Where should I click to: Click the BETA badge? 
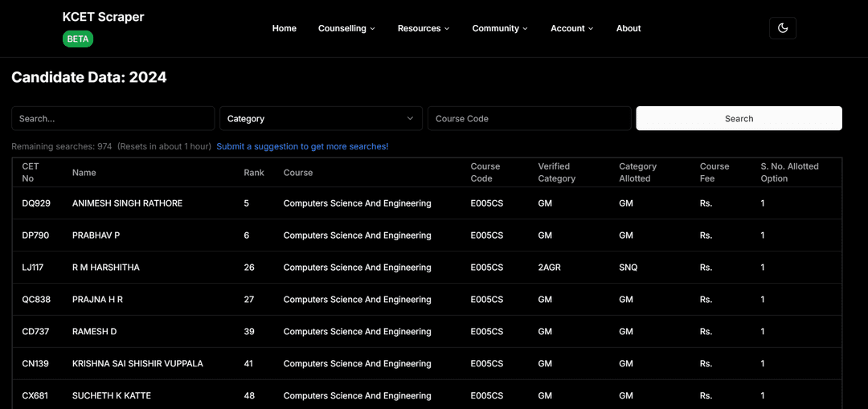tap(78, 39)
